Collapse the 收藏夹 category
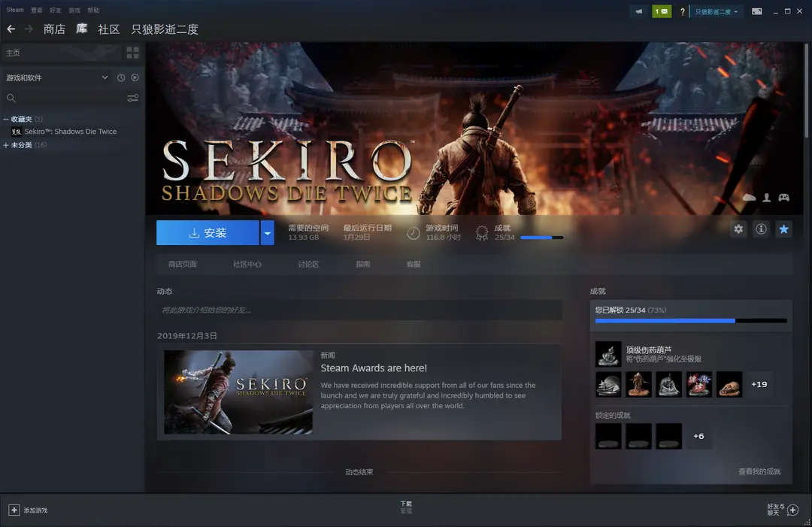Image resolution: width=812 pixels, height=527 pixels. pyautogui.click(x=6, y=119)
